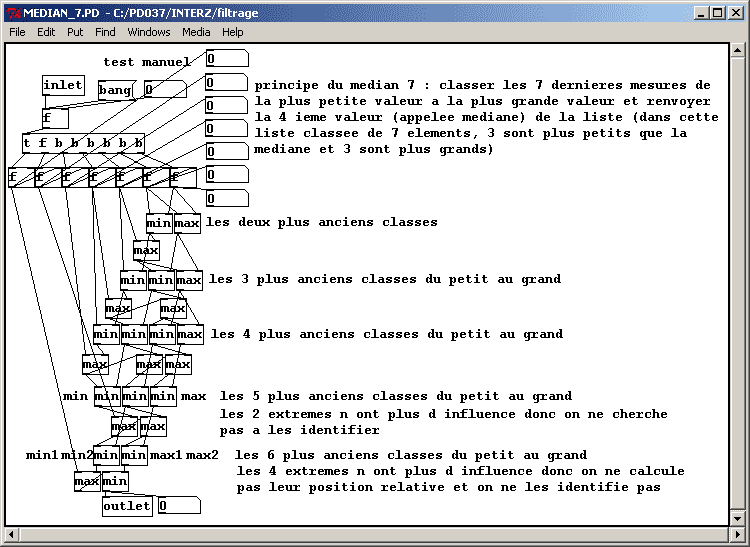Open the Media menu
Viewport: 750px width, 547px height.
(196, 32)
